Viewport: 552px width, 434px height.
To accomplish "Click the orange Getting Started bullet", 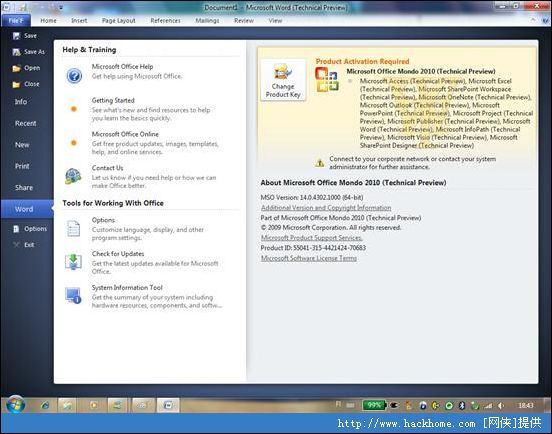I will pos(74,109).
